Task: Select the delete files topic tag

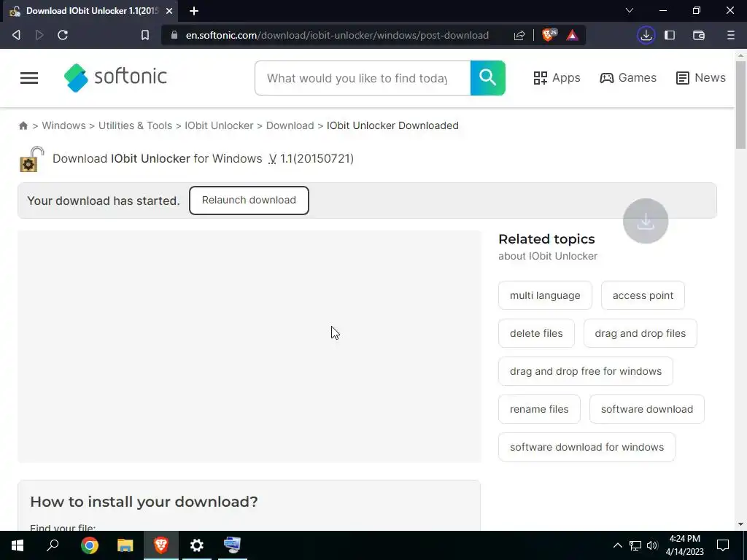Action: (536, 333)
